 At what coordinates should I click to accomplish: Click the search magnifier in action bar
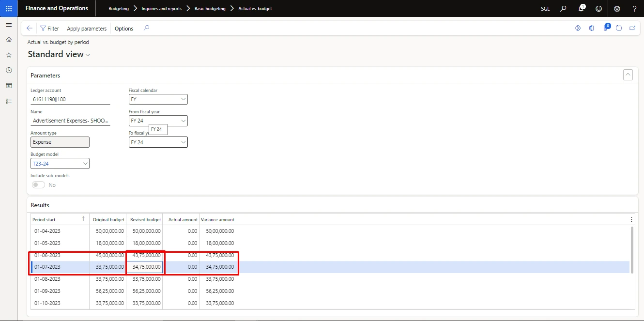(x=147, y=28)
